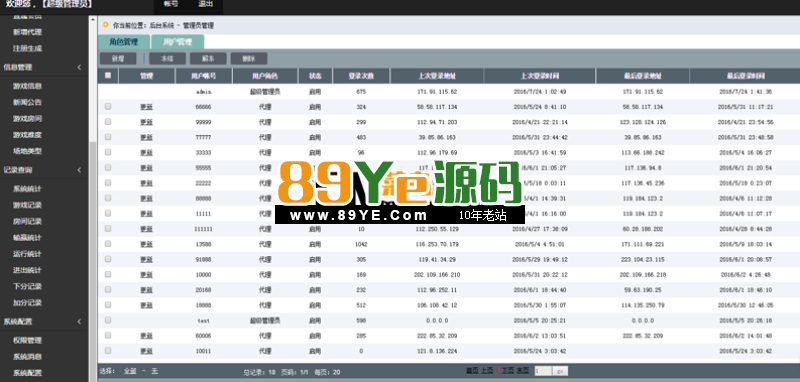Go to 权限管理 in sidebar
800x382 pixels.
tap(27, 340)
